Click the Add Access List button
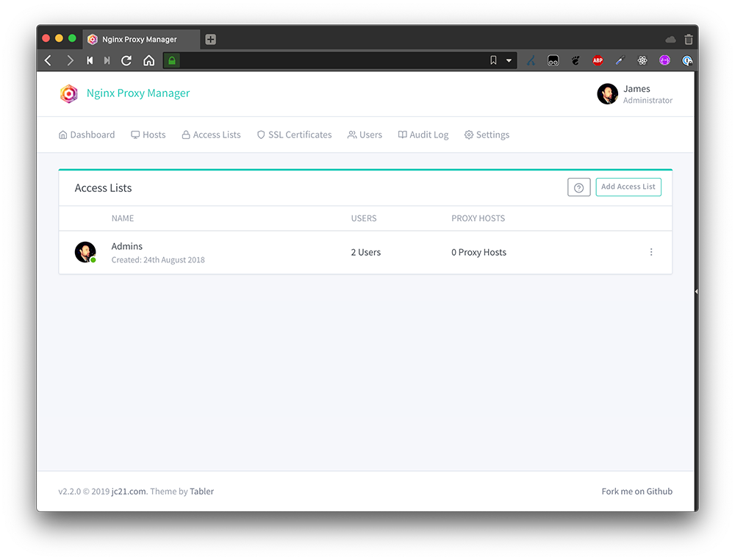 [x=628, y=187]
